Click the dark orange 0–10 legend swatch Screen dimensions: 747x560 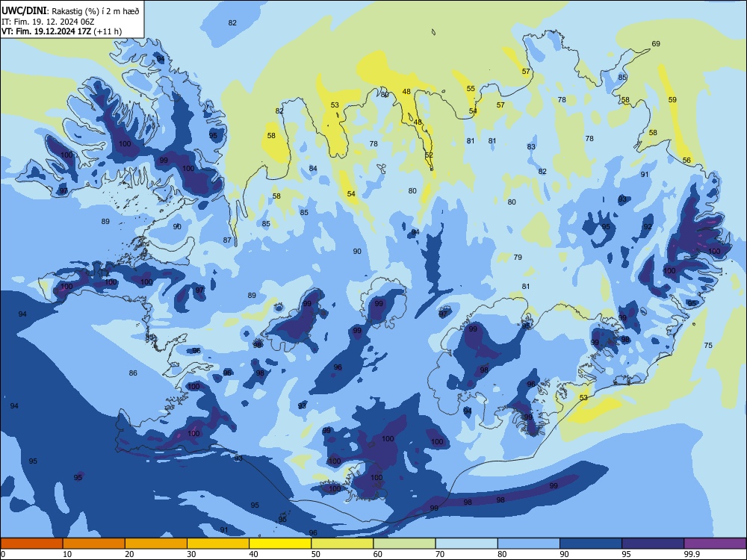pos(31,544)
